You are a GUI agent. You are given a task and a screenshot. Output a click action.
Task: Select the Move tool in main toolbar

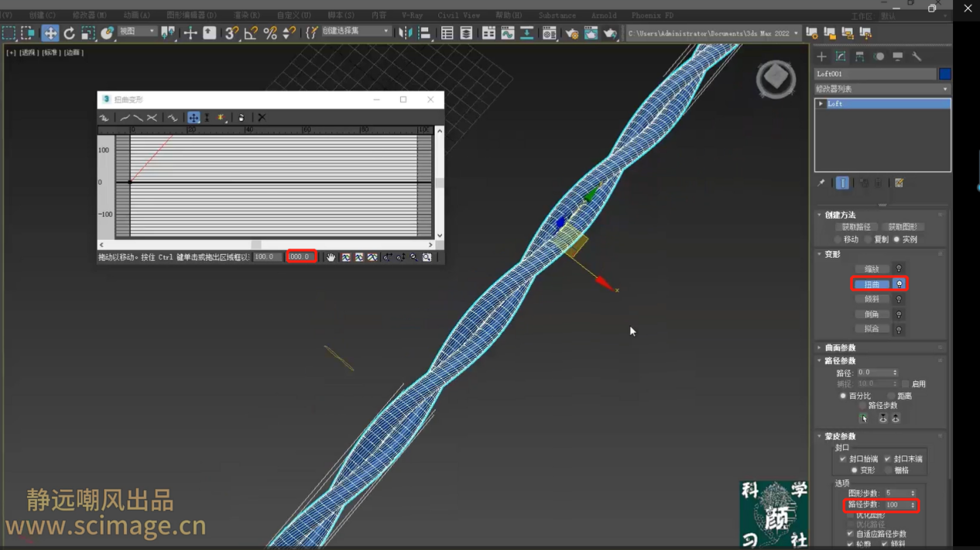(50, 33)
